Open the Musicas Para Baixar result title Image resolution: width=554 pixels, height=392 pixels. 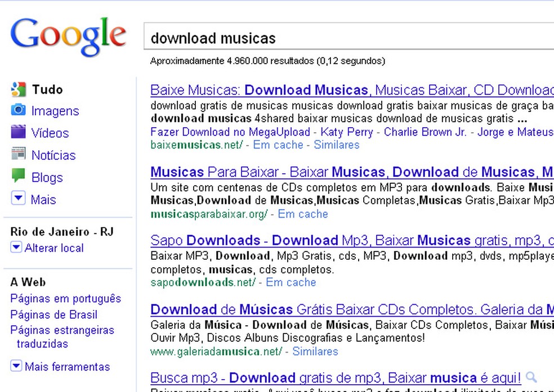coord(352,172)
